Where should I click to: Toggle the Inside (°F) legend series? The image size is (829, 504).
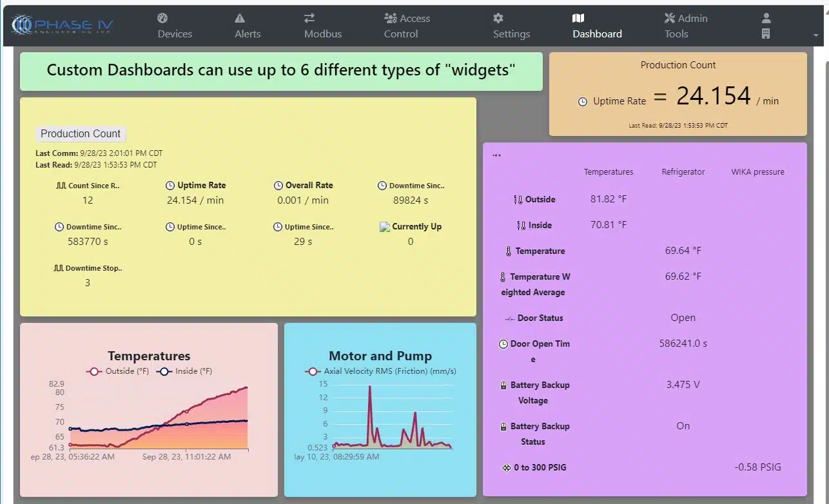click(x=184, y=371)
